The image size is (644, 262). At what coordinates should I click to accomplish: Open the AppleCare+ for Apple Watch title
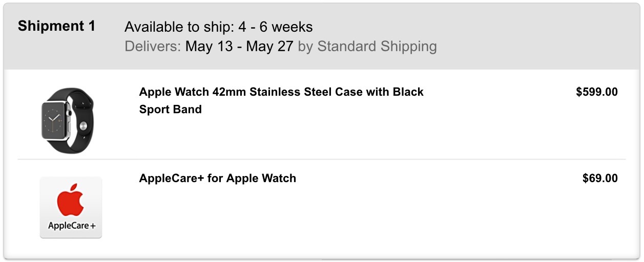pyautogui.click(x=217, y=179)
